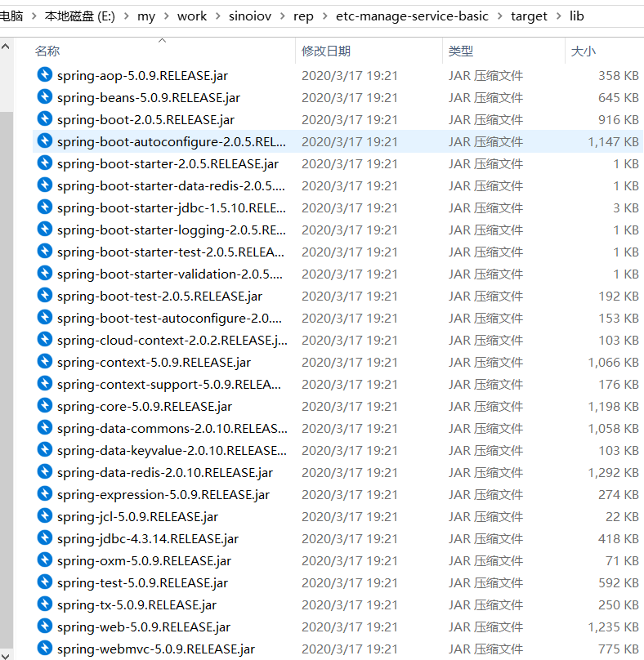Click the JAR 压缩文件 type of spring-web-5.0.9.RELEASE.jar
Image resolution: width=644 pixels, height=660 pixels.
485,627
